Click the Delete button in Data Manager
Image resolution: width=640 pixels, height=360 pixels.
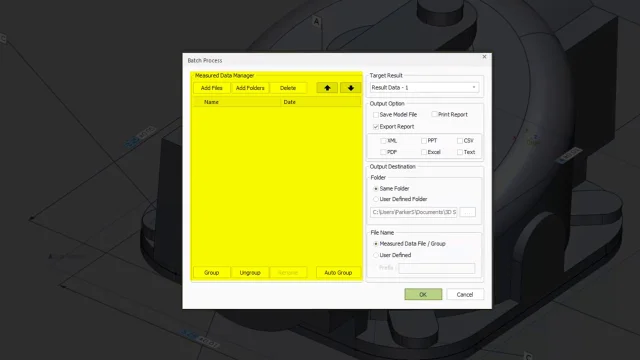pos(288,88)
